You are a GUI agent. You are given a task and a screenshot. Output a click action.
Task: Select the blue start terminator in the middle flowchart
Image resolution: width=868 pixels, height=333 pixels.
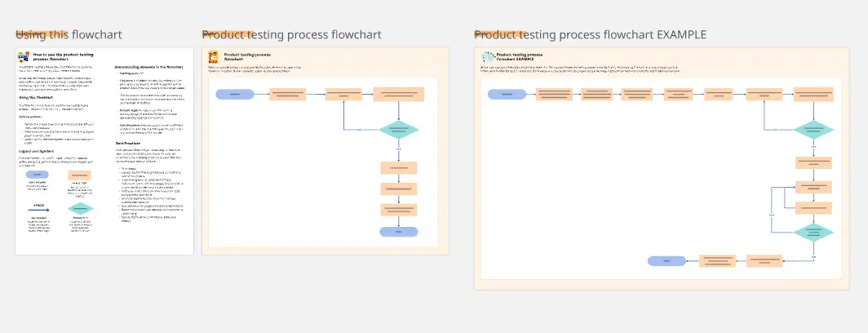click(x=235, y=95)
